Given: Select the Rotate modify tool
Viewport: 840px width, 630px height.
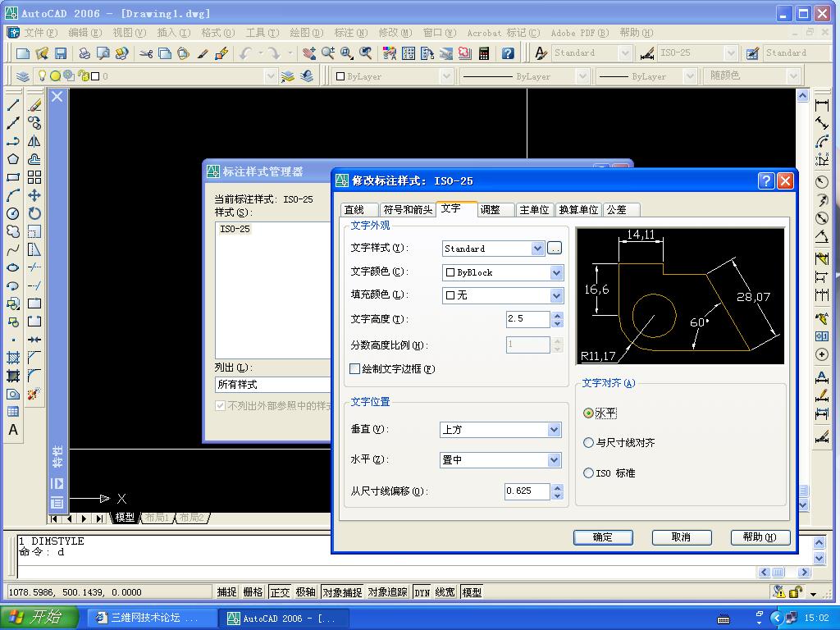Looking at the screenshot, I should 34,214.
